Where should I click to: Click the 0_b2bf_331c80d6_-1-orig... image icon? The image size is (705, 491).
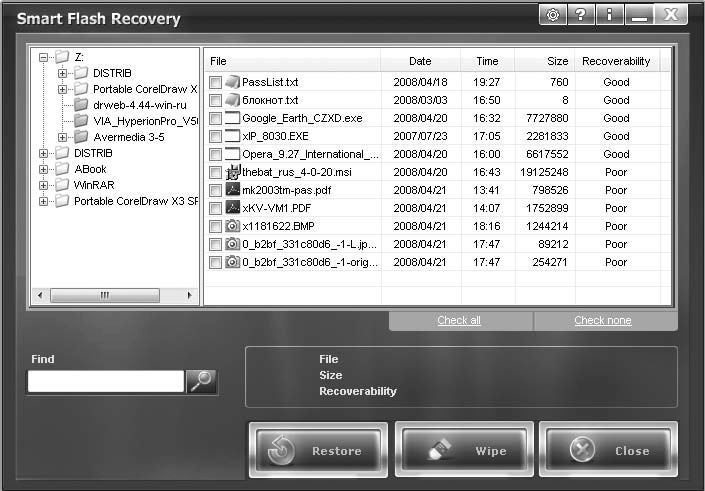(x=232, y=262)
